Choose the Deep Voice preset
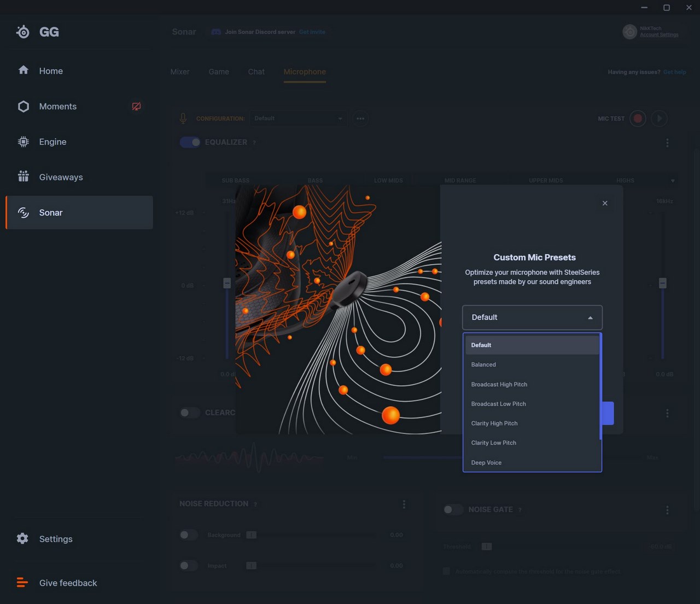Viewport: 700px width, 604px height. (x=532, y=462)
